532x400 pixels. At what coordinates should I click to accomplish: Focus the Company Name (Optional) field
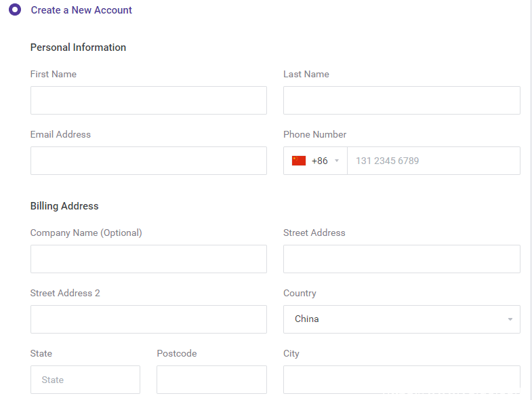[148, 259]
